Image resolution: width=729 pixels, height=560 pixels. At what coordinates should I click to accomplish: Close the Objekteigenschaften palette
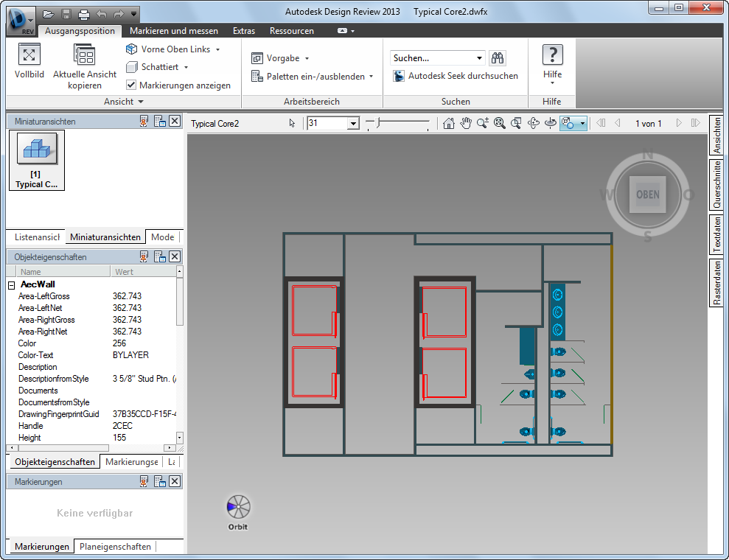pyautogui.click(x=175, y=256)
